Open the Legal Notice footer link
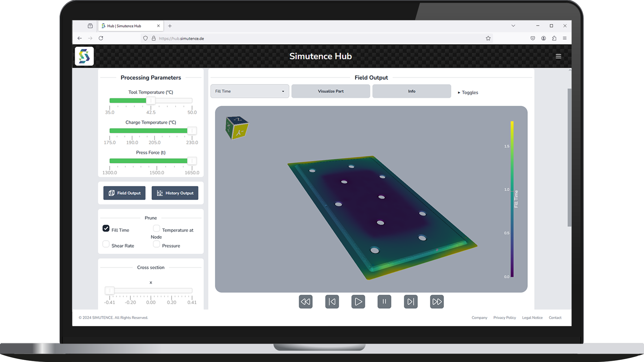644x362 pixels. [x=532, y=318]
